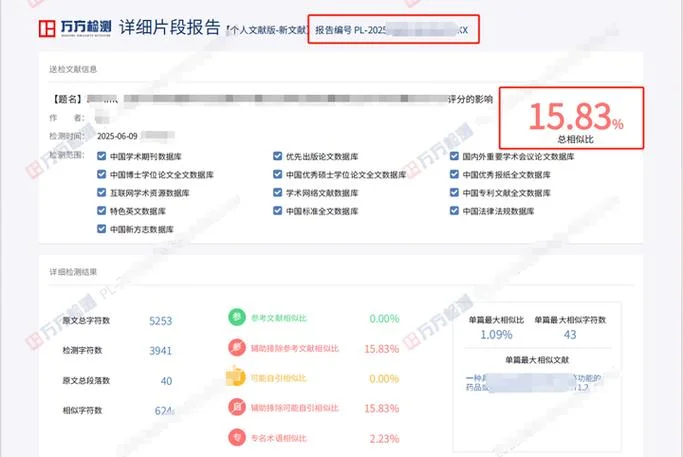Uncheck 优先出版论文数据库
This screenshot has width=683, height=457.
tap(277, 156)
